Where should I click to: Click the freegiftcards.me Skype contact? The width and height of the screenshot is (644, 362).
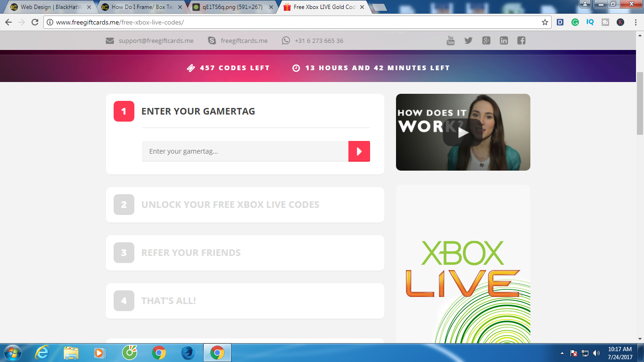point(244,41)
